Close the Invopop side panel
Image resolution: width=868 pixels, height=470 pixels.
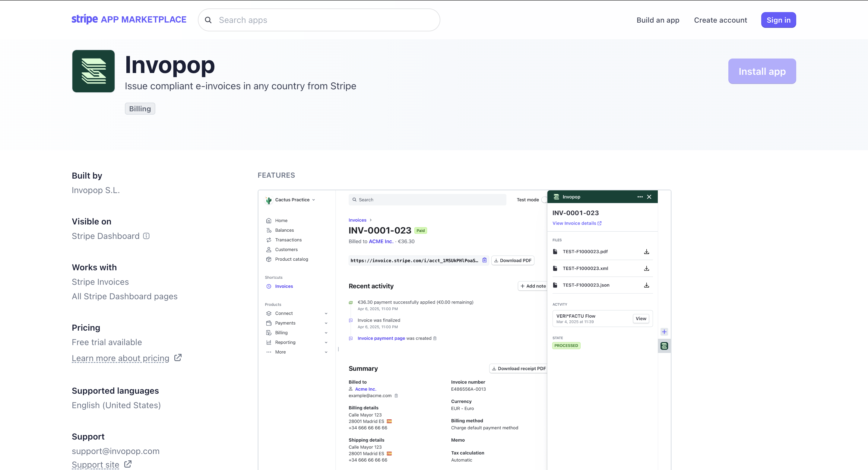649,197
